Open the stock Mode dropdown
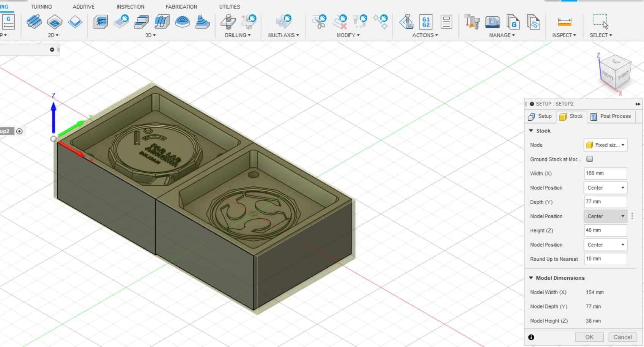 tap(605, 145)
